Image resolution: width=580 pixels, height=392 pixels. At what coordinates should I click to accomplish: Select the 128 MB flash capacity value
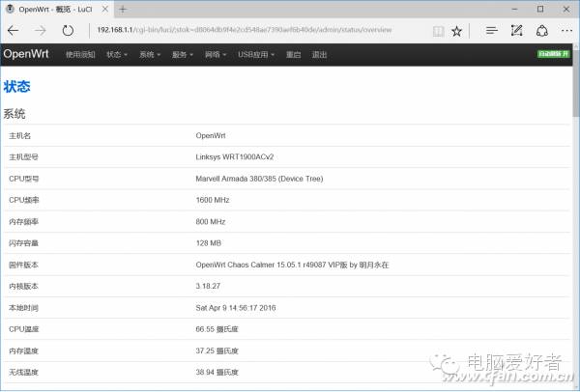(x=208, y=243)
